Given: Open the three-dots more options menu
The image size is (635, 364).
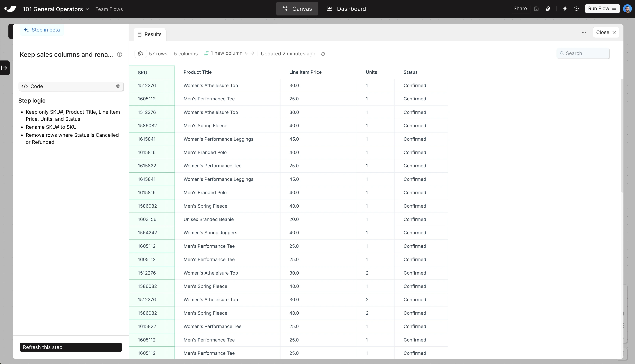Looking at the screenshot, I should pos(584,32).
